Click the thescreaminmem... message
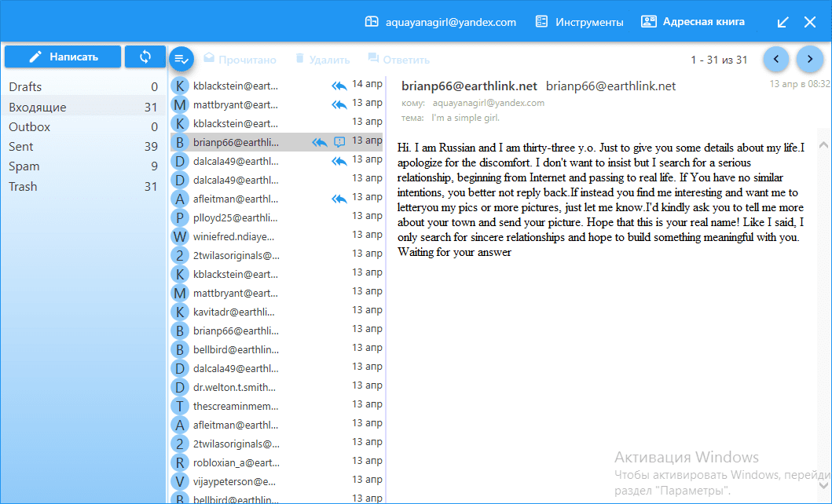 click(x=277, y=406)
